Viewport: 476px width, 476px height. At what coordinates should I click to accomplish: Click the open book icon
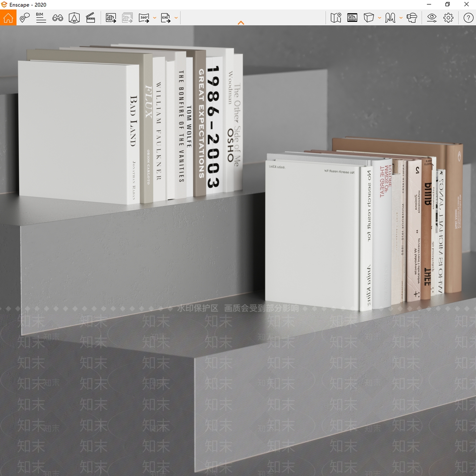click(x=390, y=18)
